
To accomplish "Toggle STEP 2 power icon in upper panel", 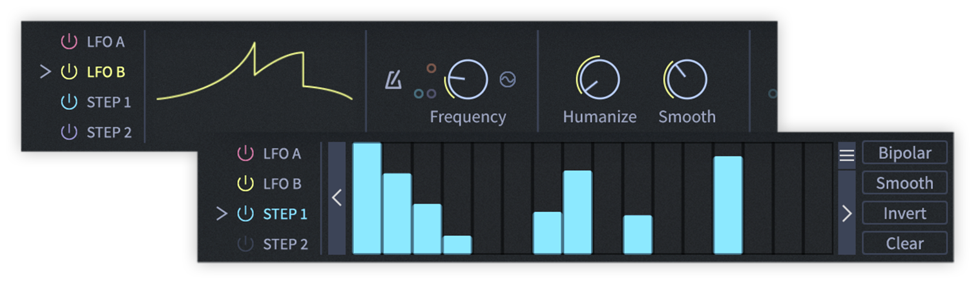I will point(68,133).
